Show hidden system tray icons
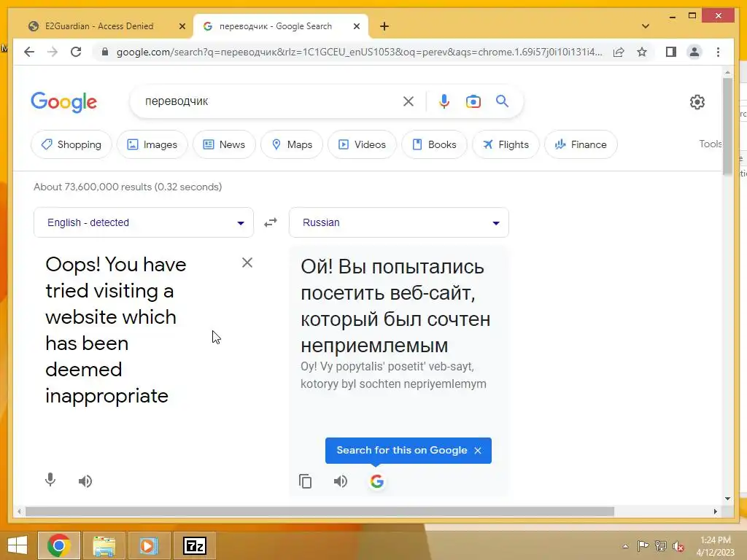The height and width of the screenshot is (560, 747). point(625,546)
